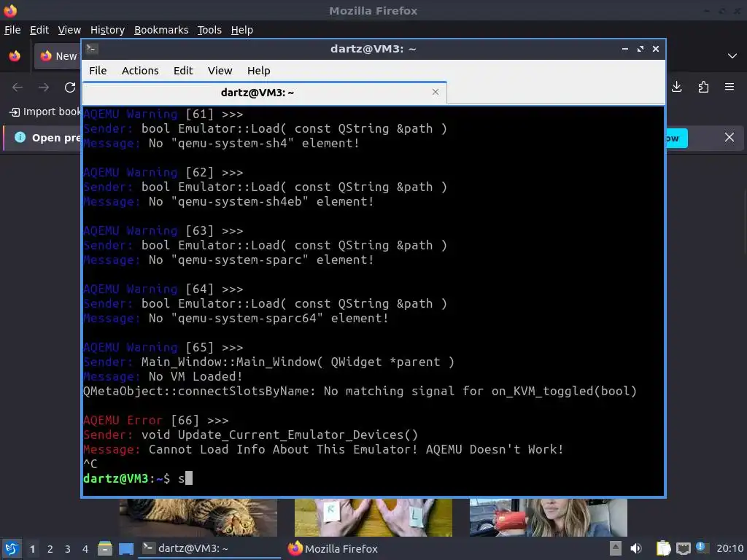Click 'QMetaObject::connectSlotsByName' line

coord(360,392)
